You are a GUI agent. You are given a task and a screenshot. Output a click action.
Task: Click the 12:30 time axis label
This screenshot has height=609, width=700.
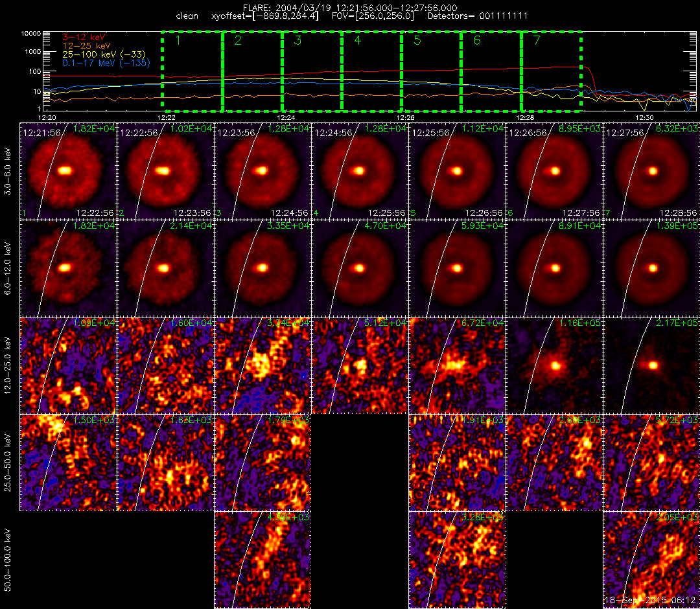[644, 118]
